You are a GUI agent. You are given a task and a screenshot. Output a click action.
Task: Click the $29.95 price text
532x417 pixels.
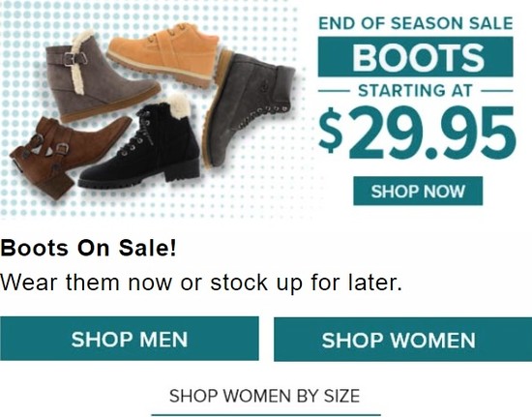417,133
